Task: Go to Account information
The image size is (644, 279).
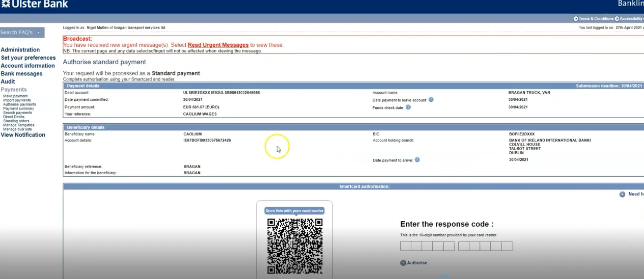Action: 27,66
